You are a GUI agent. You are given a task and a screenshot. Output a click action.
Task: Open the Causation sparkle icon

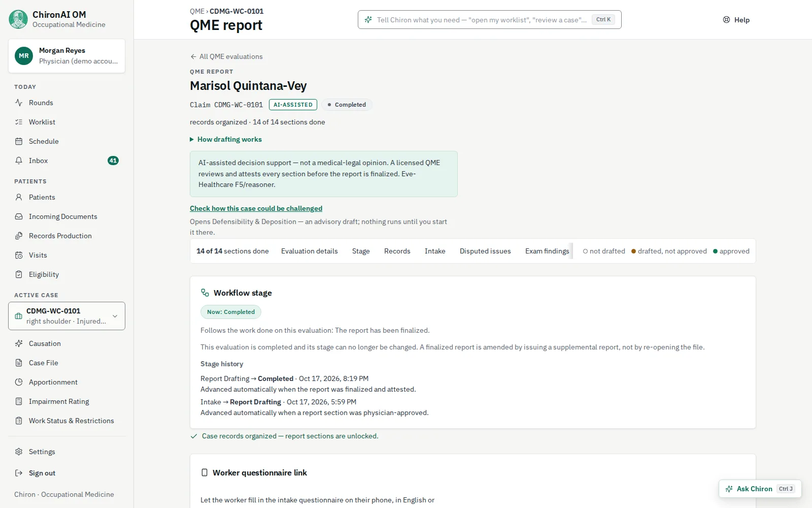point(19,343)
